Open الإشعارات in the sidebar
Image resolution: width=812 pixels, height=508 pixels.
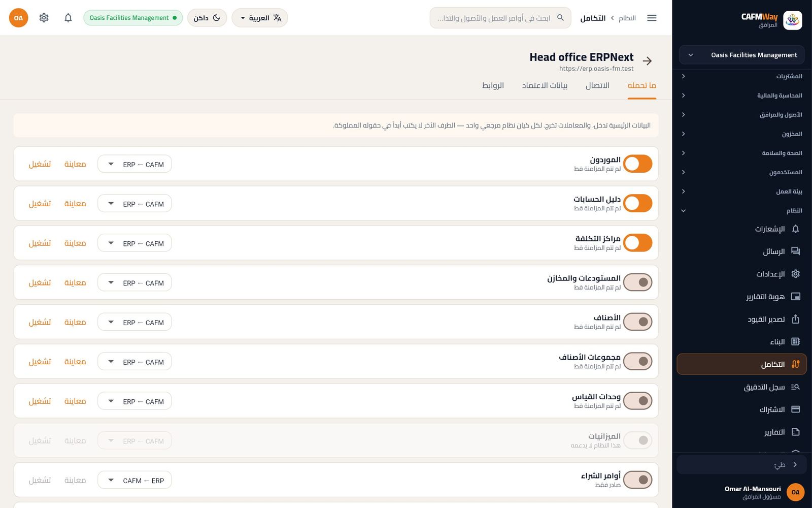coord(741,229)
